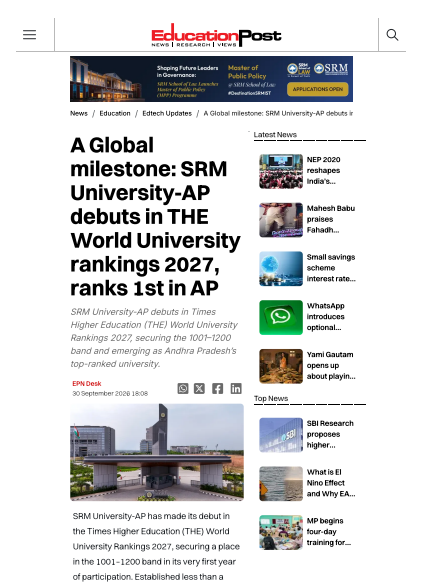Go to Education Post logo homepage

pos(216,35)
